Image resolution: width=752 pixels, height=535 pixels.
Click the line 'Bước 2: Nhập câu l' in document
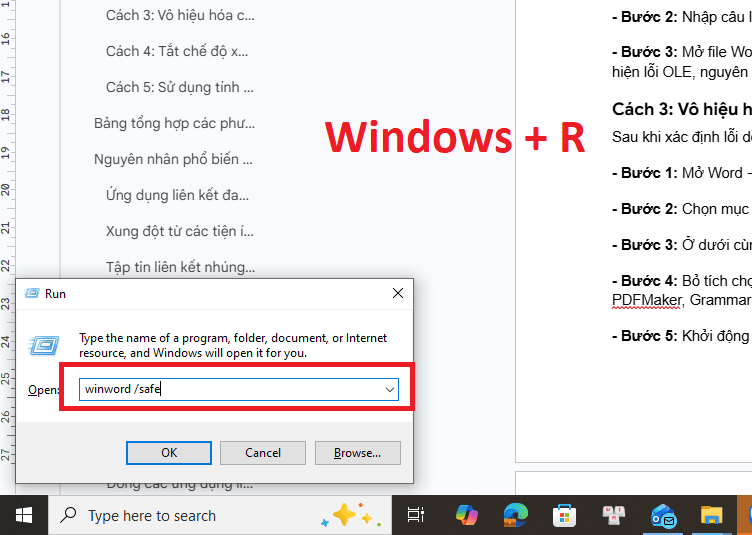click(x=682, y=17)
